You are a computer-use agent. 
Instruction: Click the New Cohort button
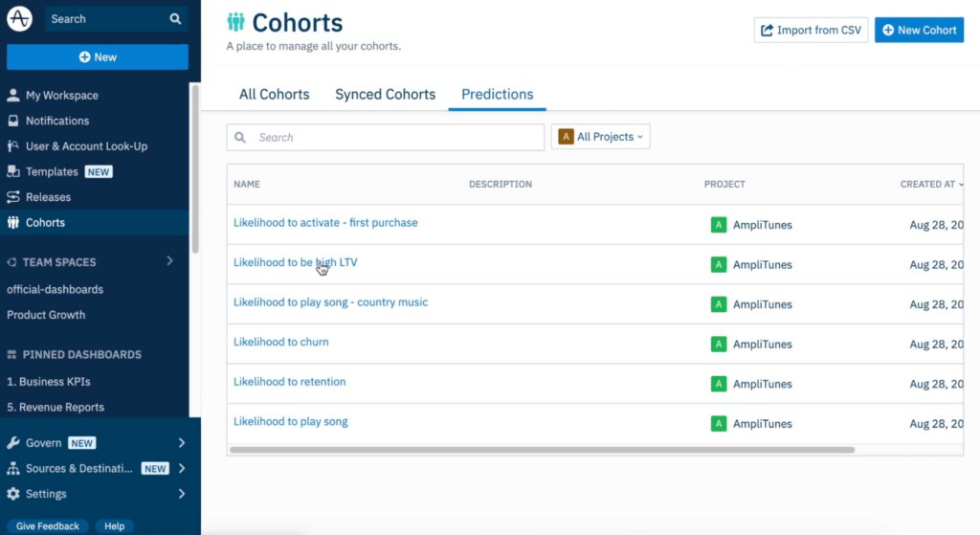919,30
